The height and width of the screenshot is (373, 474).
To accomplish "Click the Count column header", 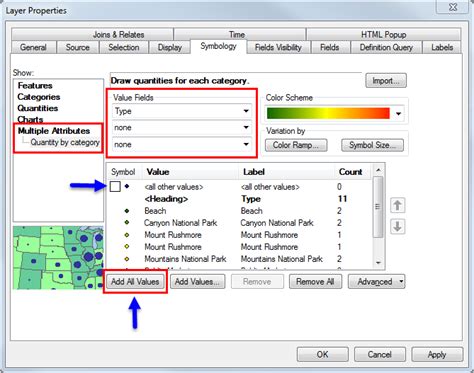I will pos(353,172).
